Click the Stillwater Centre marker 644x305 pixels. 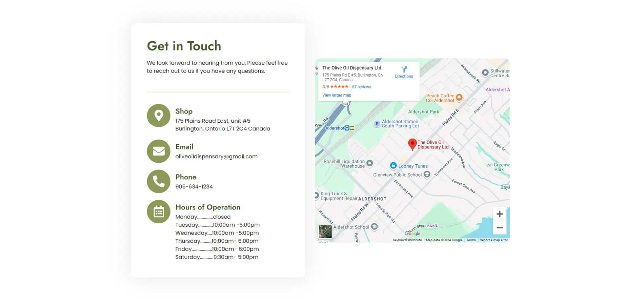(x=485, y=73)
